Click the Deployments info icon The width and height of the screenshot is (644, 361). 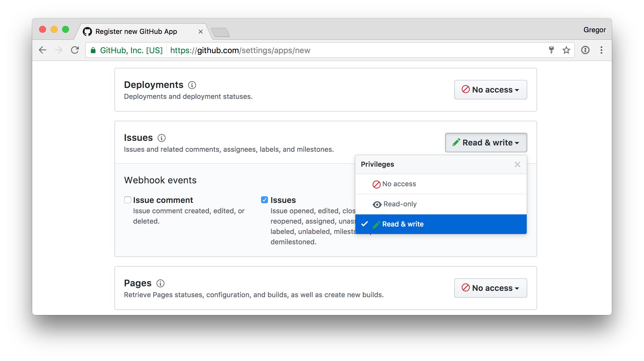point(192,85)
